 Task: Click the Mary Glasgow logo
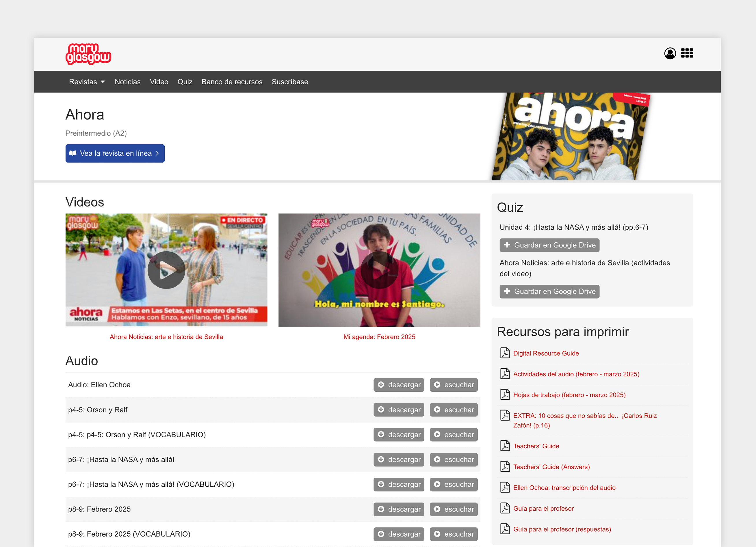[88, 54]
